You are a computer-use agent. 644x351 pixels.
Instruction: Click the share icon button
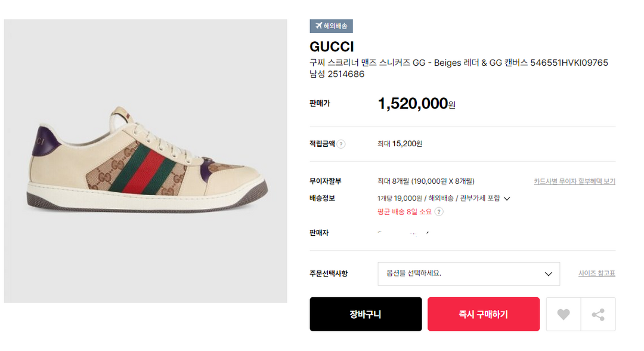598,314
